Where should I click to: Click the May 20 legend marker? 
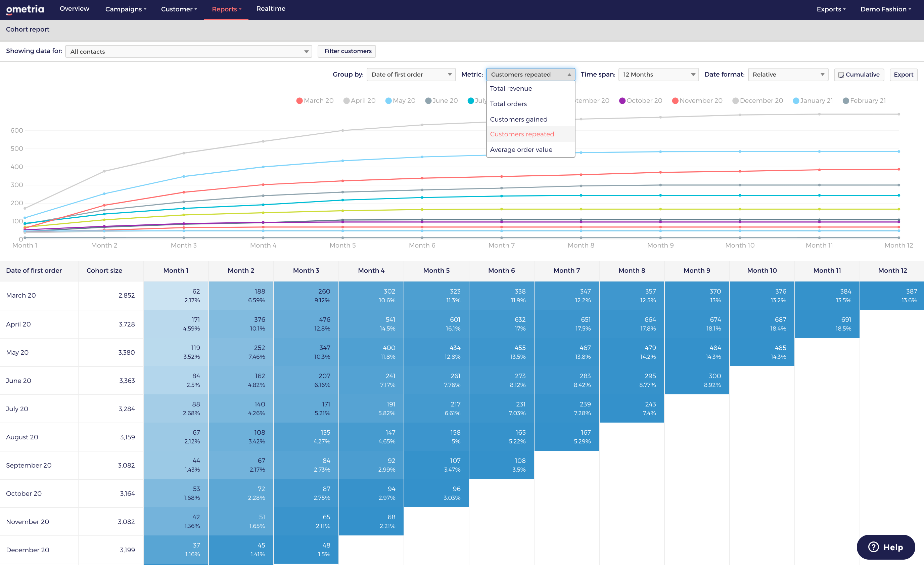388,100
